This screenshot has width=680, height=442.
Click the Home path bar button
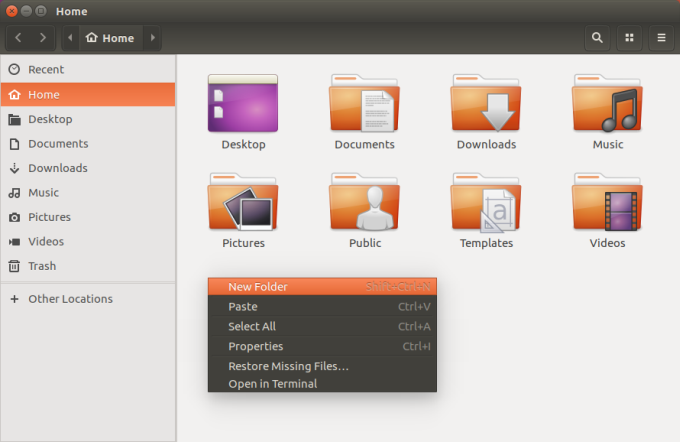110,38
